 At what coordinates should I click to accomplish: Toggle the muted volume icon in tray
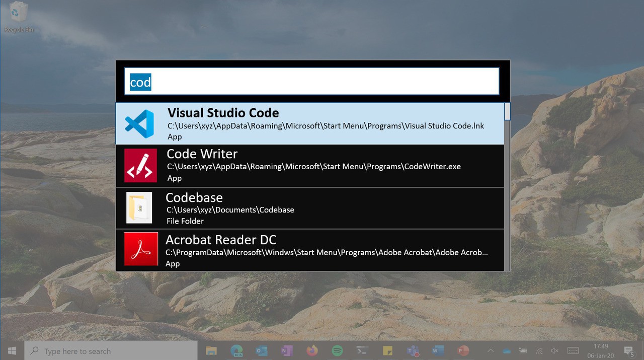(555, 350)
